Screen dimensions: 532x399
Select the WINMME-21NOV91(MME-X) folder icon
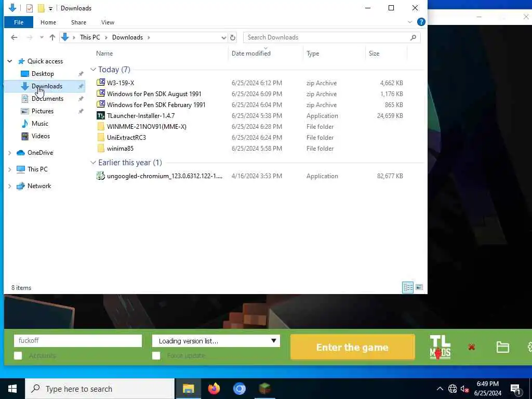[101, 127]
